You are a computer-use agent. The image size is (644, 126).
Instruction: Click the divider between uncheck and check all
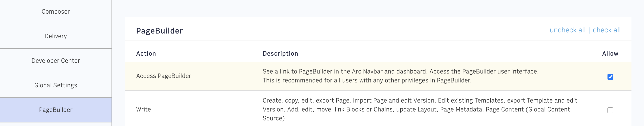(590, 30)
